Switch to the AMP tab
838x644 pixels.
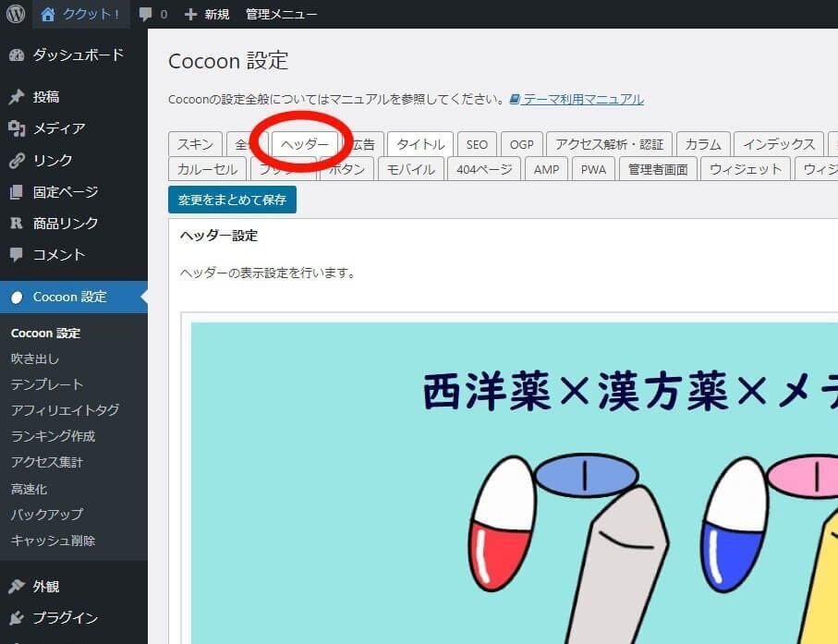[546, 169]
